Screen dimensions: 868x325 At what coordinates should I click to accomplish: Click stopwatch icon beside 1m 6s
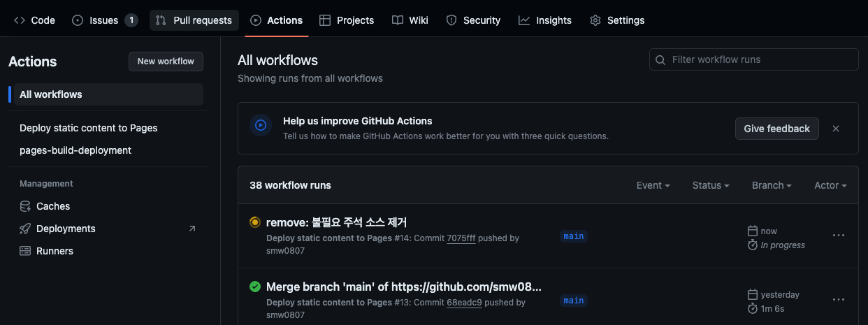pos(753,308)
